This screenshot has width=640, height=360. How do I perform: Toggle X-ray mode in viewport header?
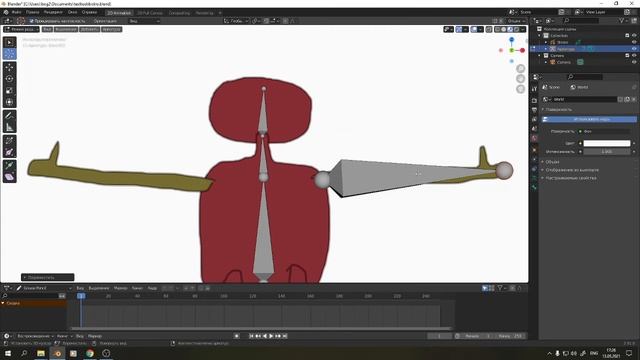pyautogui.click(x=489, y=29)
